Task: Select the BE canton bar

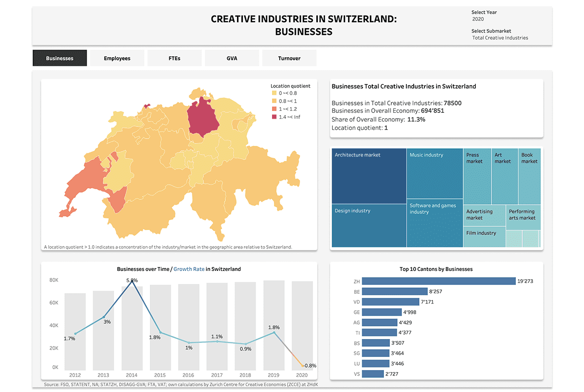Action: point(394,291)
